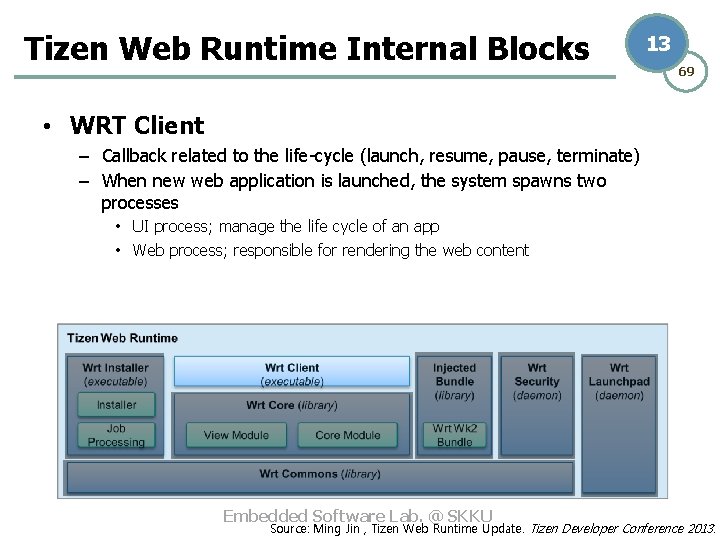Click the total page count 69 circle

686,72
